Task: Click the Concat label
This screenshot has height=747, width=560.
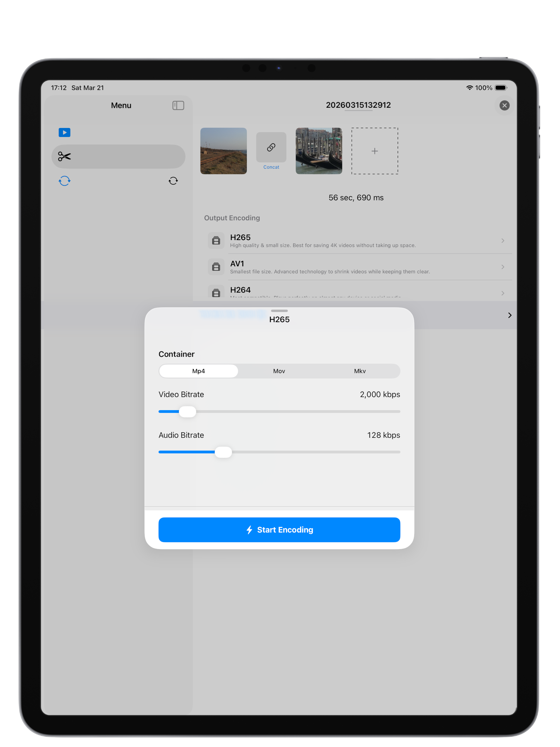Action: 271,167
